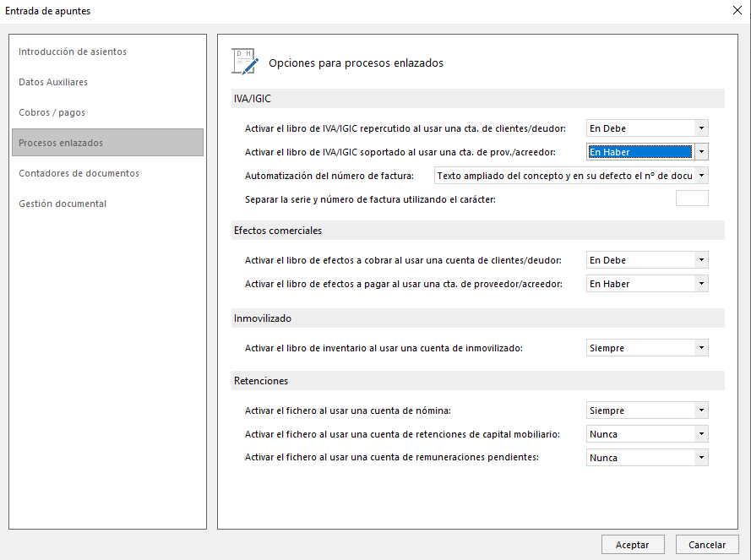Viewport: 751px width, 560px height.
Task: Select Datos Auxiliares in sidebar
Action: (53, 82)
